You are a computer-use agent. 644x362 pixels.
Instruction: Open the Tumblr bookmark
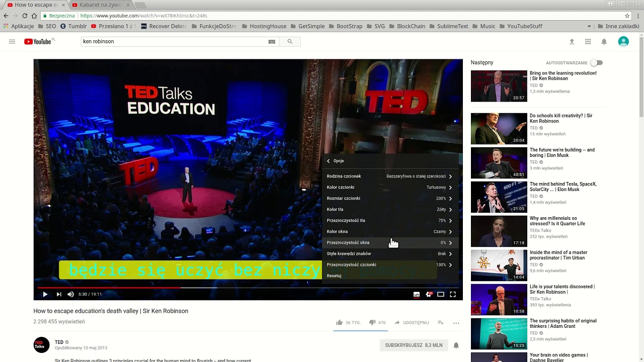pyautogui.click(x=73, y=26)
